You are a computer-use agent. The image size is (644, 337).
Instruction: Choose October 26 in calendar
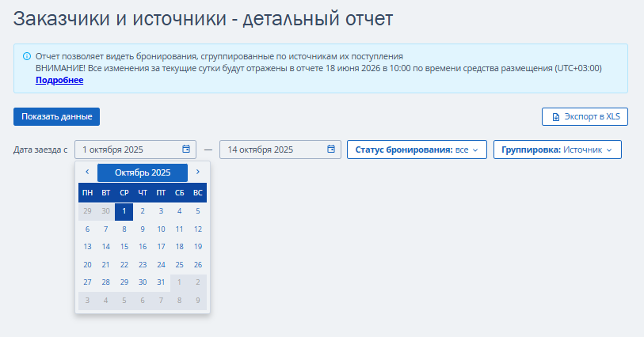198,265
